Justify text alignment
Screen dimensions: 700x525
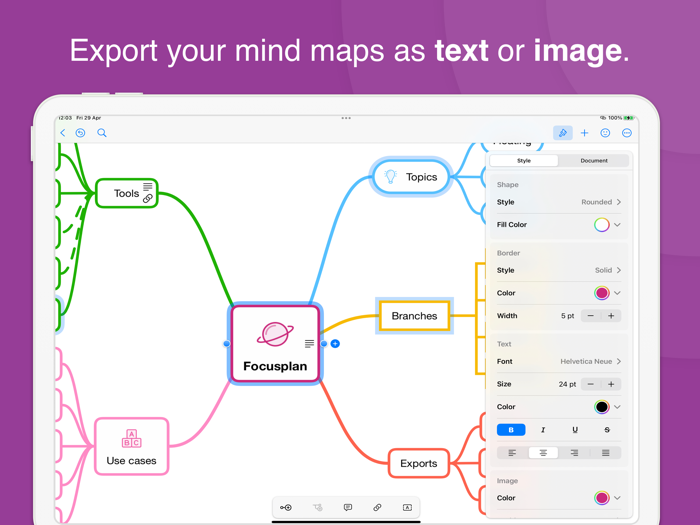pos(605,453)
